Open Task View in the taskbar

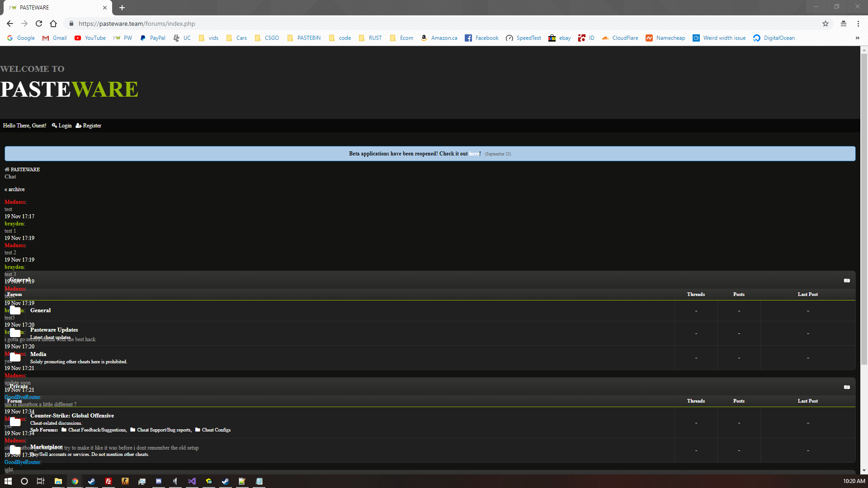click(41, 481)
